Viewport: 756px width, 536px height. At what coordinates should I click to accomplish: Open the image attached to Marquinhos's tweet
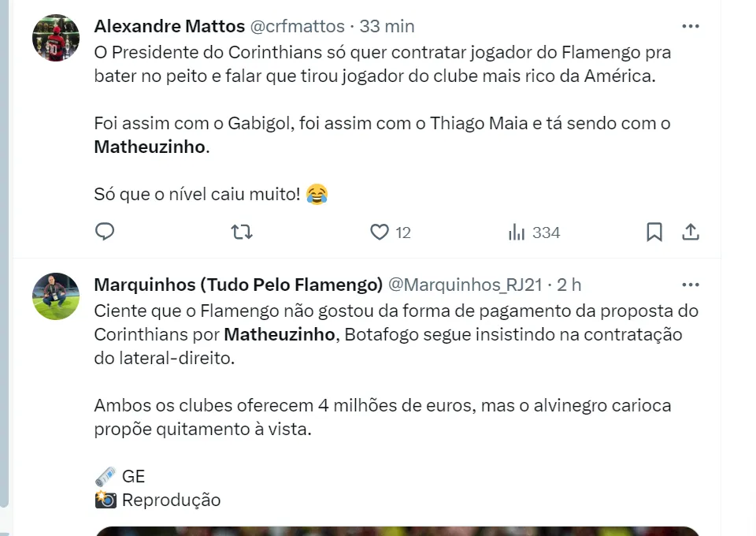tap(398, 530)
